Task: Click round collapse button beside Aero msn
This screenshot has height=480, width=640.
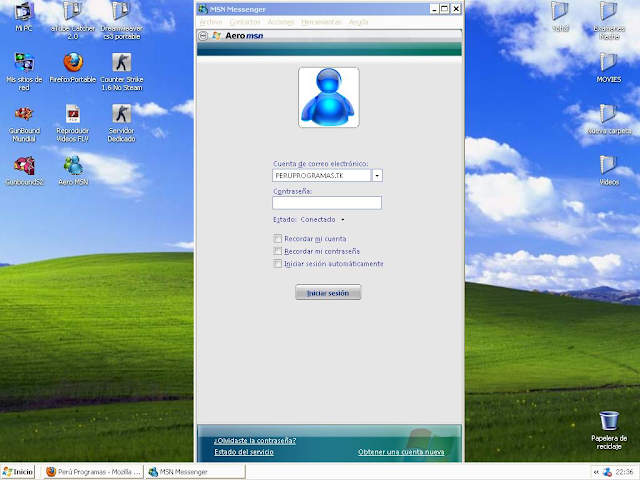Action: (x=203, y=36)
